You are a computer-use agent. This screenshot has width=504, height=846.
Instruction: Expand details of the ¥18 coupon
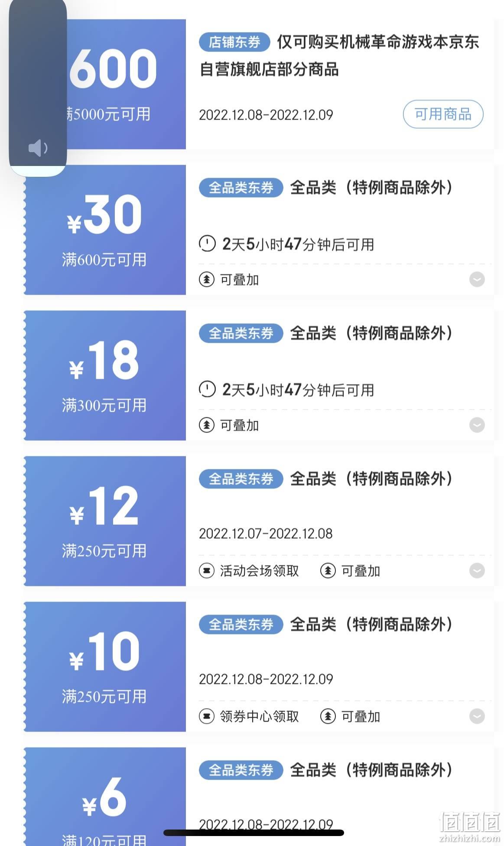(477, 425)
